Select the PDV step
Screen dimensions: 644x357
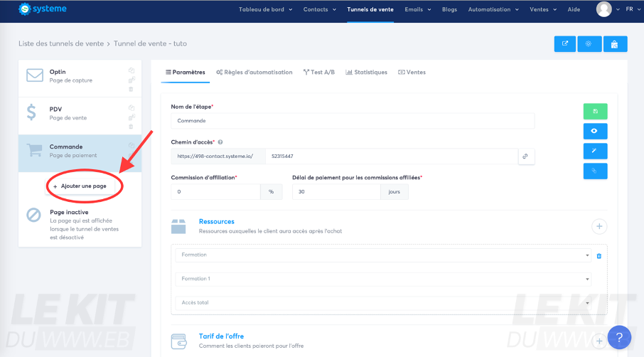pyautogui.click(x=80, y=116)
